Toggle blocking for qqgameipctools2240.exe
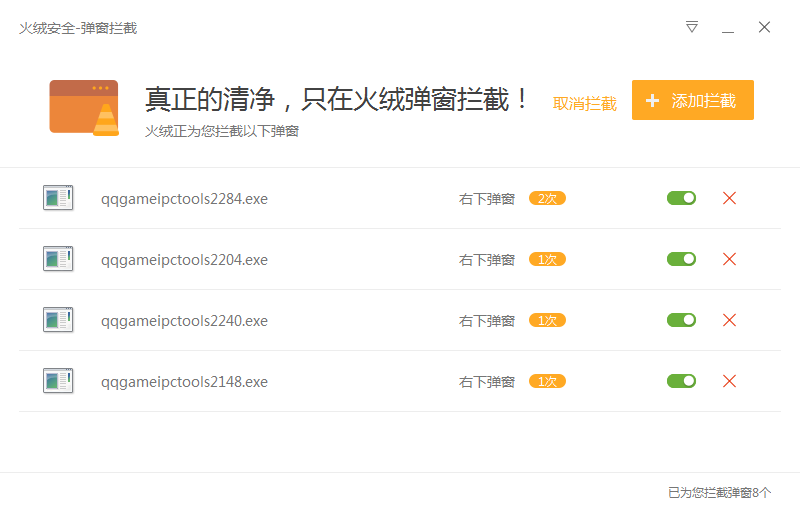Viewport: 800px width, 515px height. (681, 320)
